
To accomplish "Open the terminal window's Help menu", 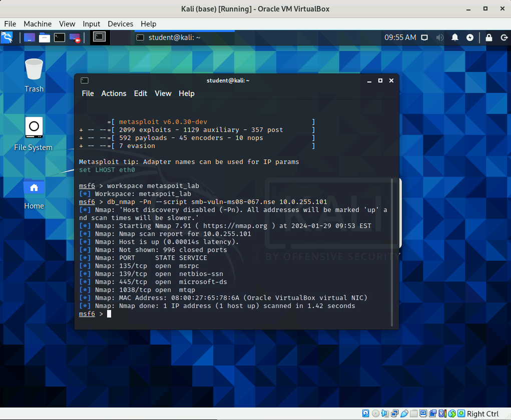I will click(x=186, y=93).
